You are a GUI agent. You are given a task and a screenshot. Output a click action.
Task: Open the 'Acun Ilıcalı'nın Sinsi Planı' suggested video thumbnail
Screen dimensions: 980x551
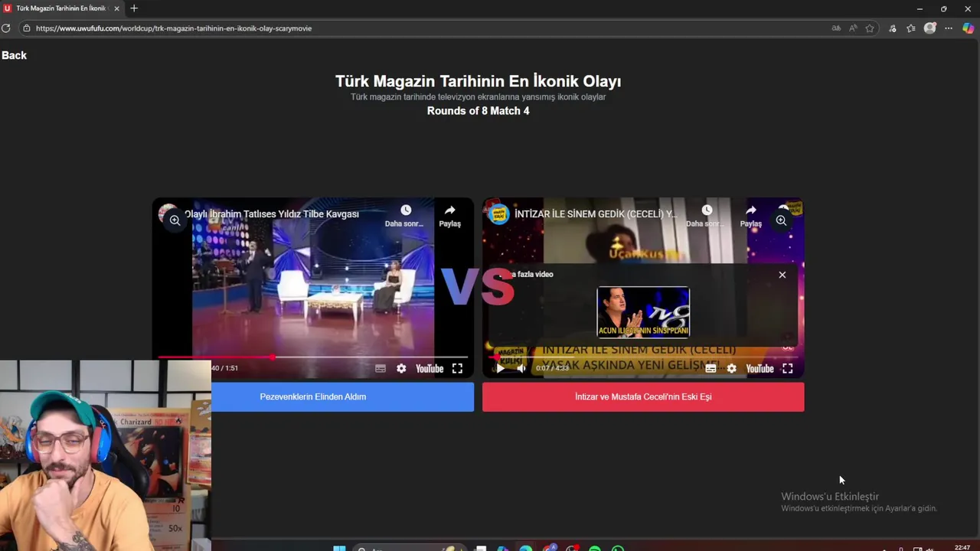click(x=643, y=312)
